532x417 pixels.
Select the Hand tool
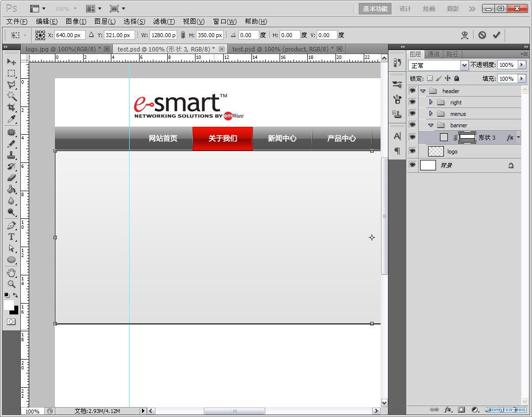coord(11,273)
